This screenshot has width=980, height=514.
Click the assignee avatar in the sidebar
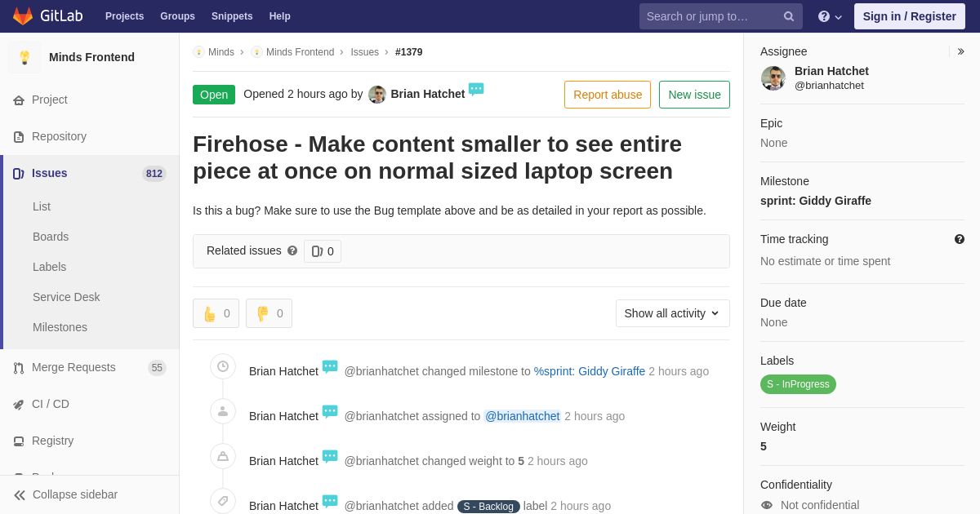pos(773,78)
